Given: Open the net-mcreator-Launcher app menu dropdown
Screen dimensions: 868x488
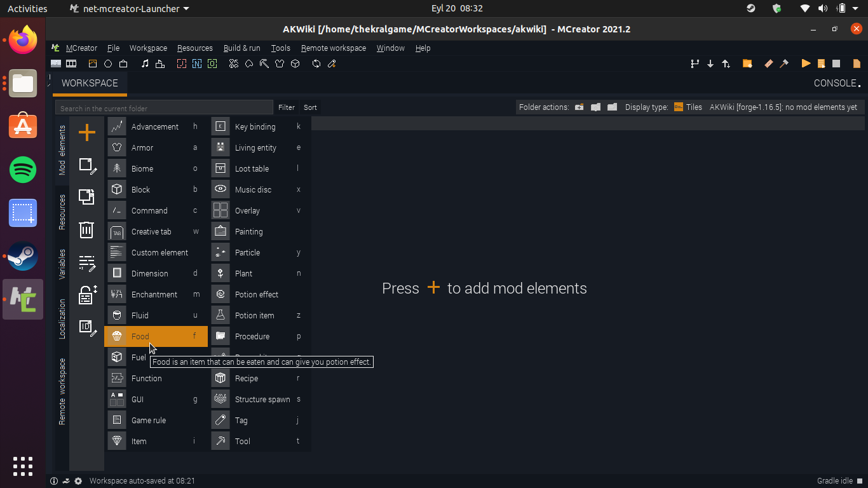Looking at the screenshot, I should (x=129, y=9).
